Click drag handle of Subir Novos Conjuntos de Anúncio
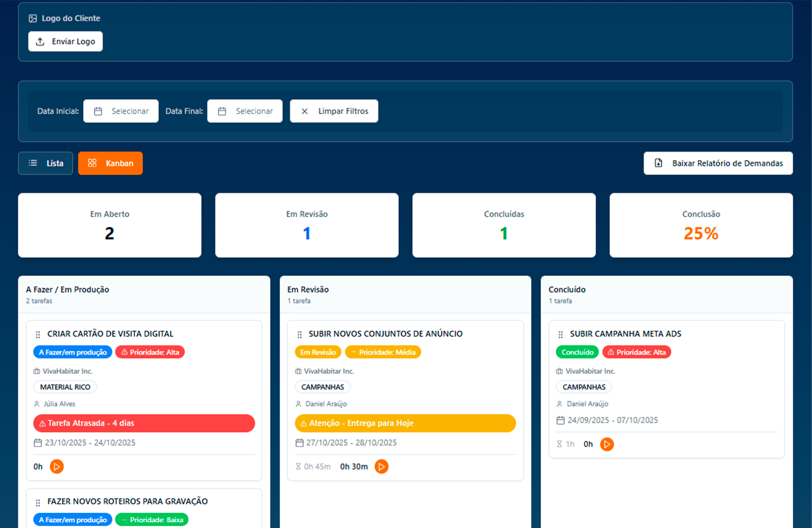The image size is (812, 528). [x=299, y=334]
